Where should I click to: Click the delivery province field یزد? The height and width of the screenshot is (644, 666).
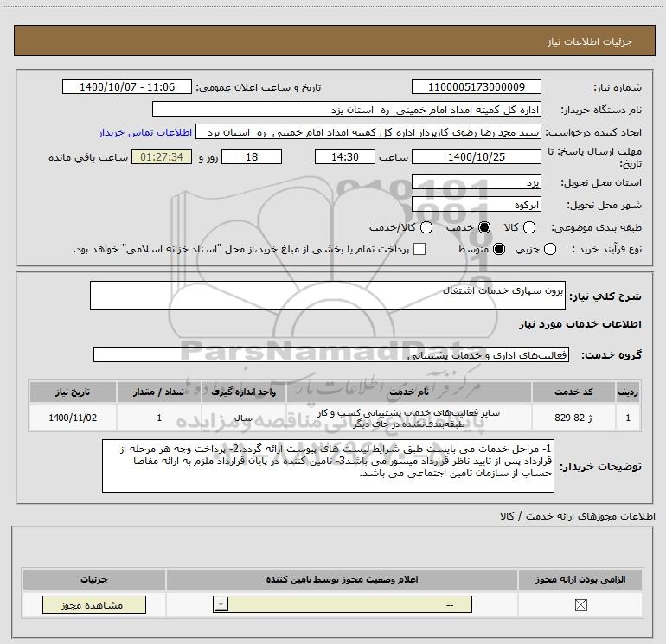[476, 182]
